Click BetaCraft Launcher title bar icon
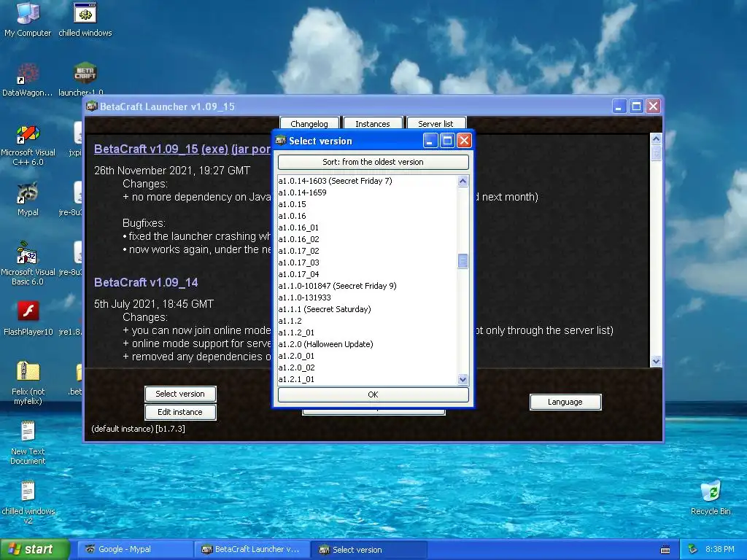Viewport: 747px width, 560px height. [92, 106]
